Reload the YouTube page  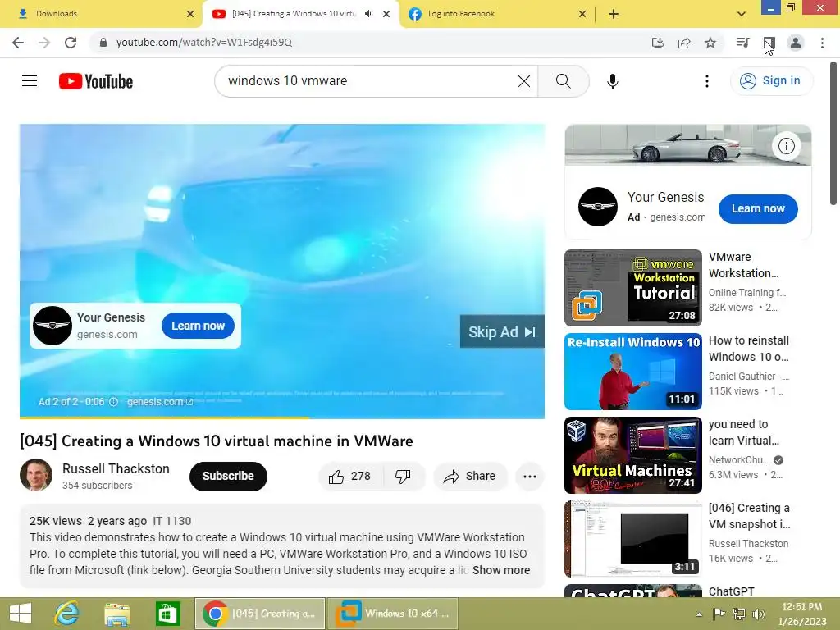click(71, 43)
